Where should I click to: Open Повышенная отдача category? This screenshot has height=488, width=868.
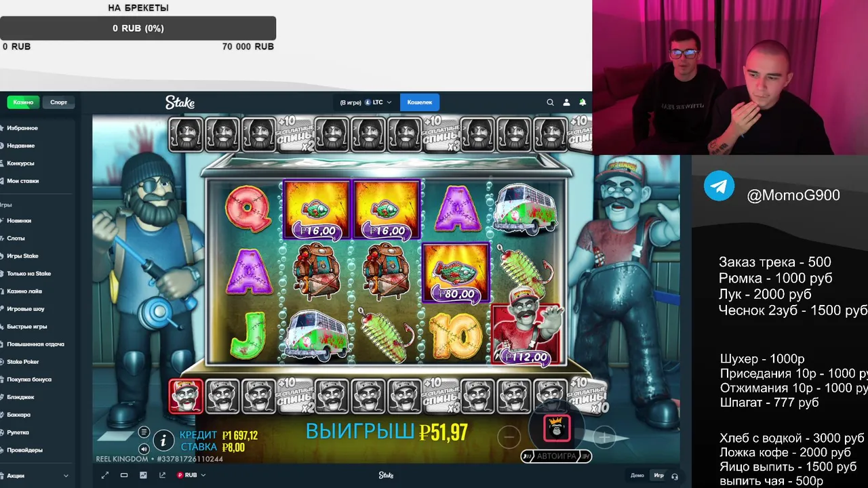[35, 344]
